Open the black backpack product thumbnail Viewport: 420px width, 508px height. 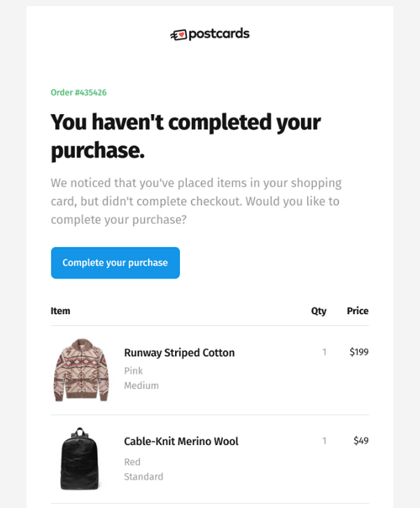click(x=80, y=458)
